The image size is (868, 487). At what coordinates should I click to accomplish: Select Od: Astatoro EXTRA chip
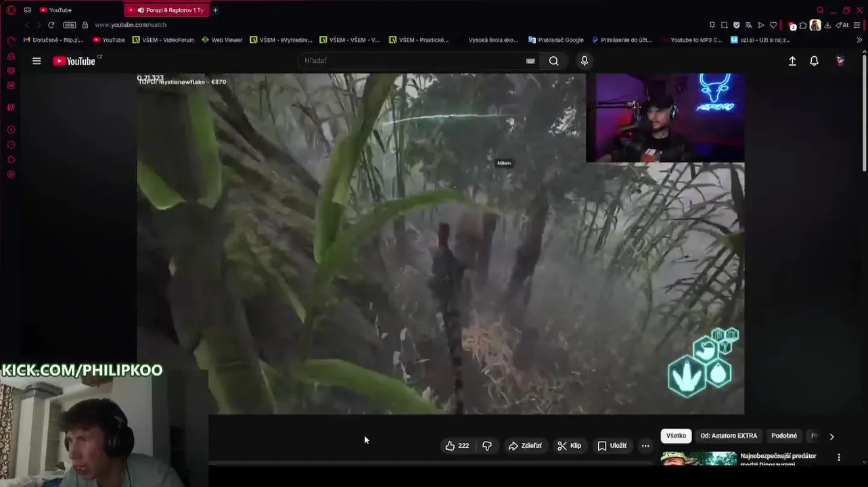[x=729, y=436]
